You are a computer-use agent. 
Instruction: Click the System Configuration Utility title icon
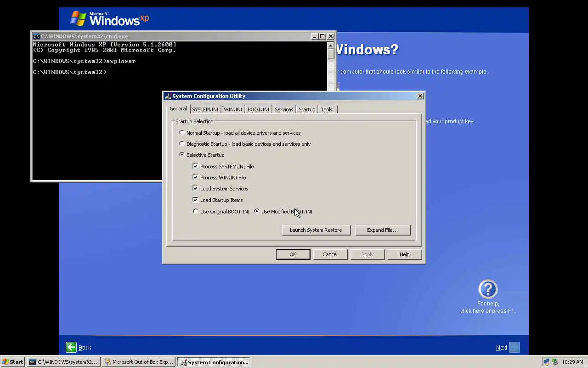[x=168, y=96]
